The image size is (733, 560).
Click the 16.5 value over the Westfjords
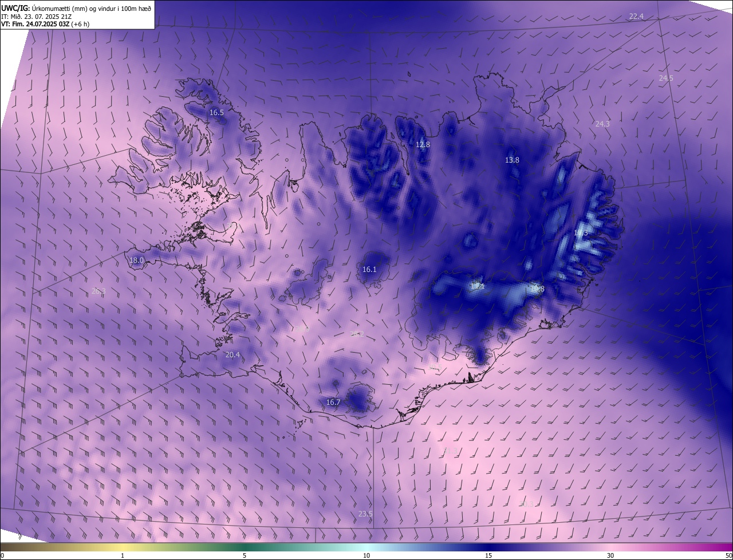click(216, 113)
